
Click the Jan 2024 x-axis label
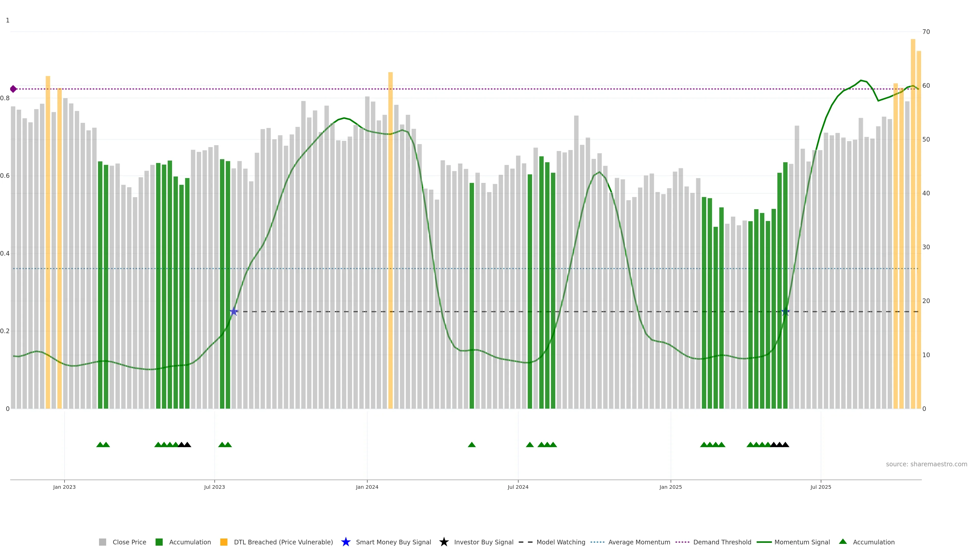367,487
